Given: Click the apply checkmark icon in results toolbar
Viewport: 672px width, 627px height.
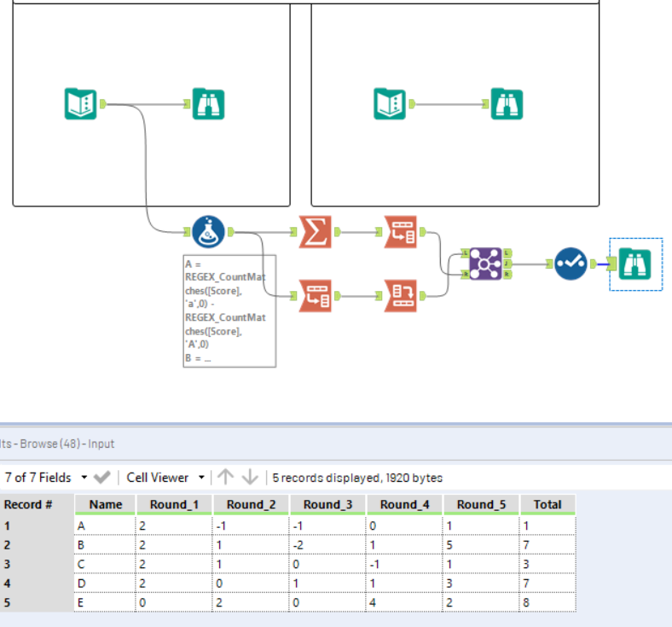Looking at the screenshot, I should pyautogui.click(x=102, y=477).
